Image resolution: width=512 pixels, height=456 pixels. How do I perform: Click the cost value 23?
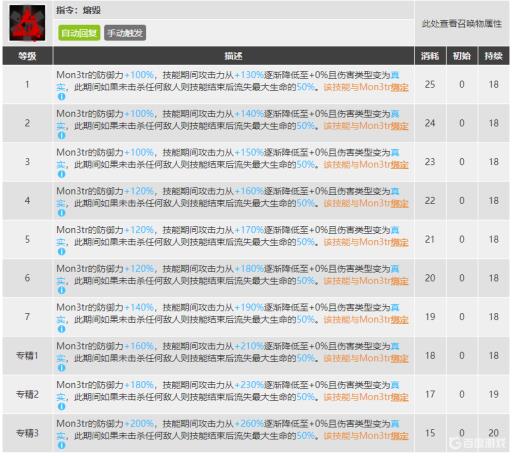[430, 162]
